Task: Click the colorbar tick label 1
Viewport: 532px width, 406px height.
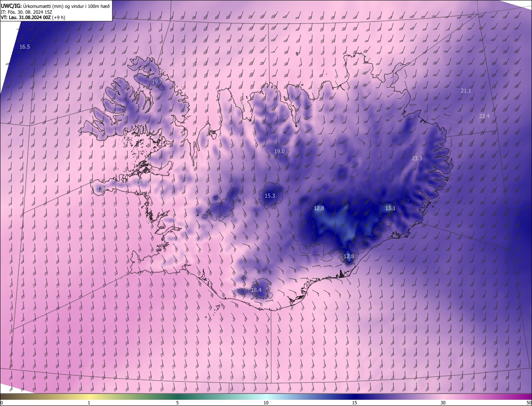Action: click(89, 403)
